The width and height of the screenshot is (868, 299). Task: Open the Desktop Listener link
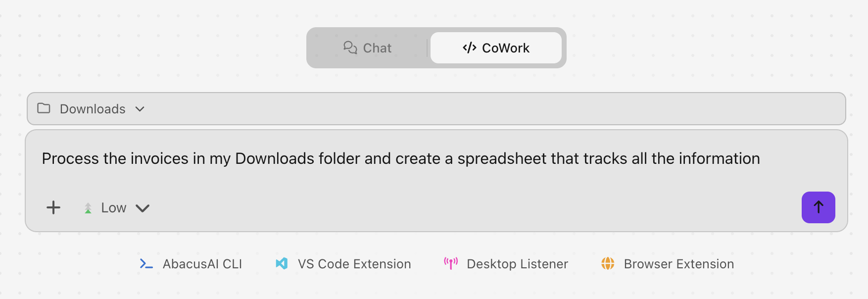[517, 264]
